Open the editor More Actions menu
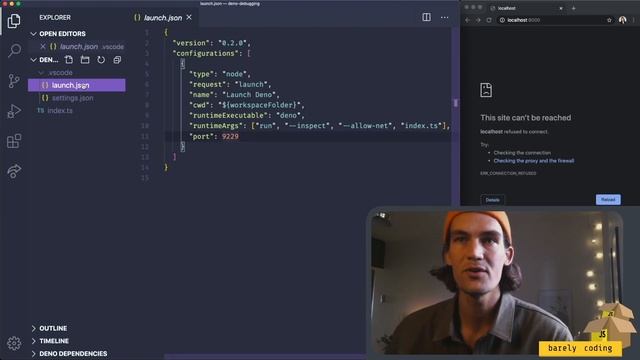The height and width of the screenshot is (360, 640). pos(444,17)
